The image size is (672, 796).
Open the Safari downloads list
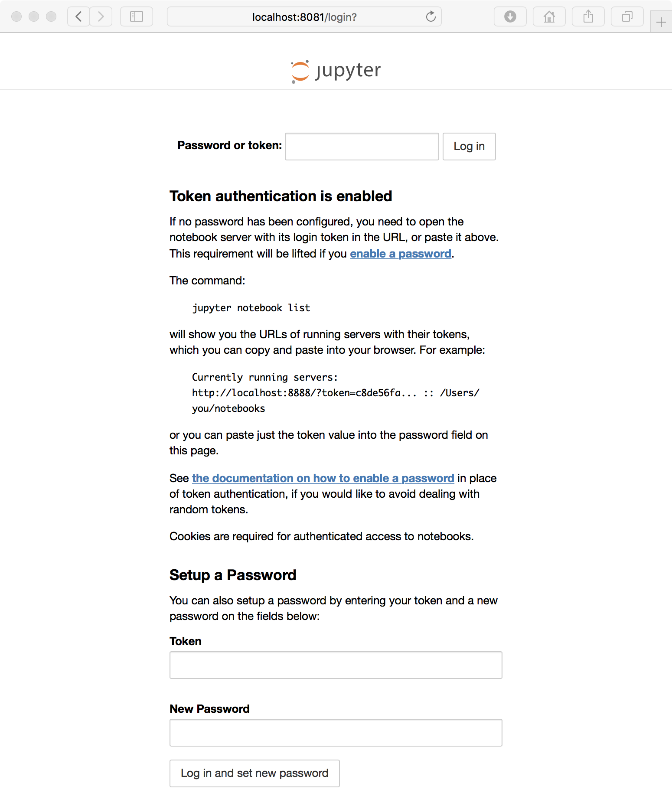[x=510, y=16]
